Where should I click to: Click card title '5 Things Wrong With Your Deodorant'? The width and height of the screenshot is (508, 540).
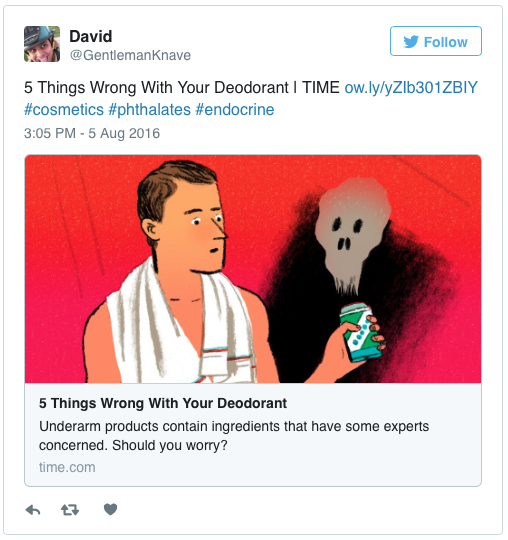click(163, 403)
